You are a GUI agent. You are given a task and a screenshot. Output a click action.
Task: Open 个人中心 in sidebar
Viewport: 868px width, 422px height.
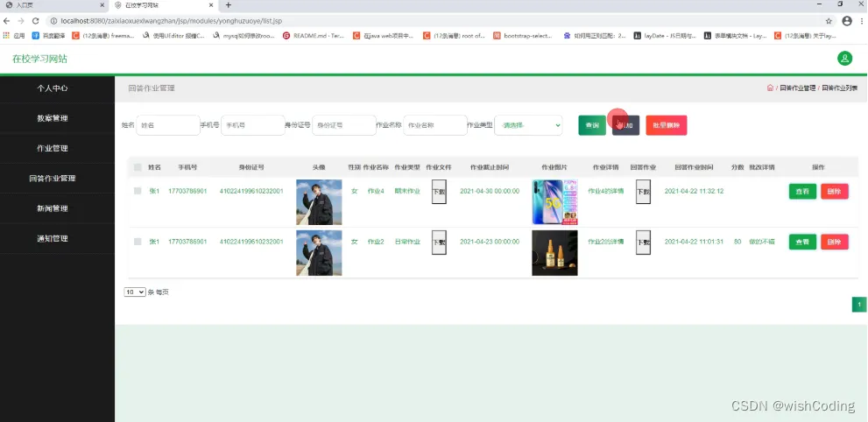pos(53,88)
